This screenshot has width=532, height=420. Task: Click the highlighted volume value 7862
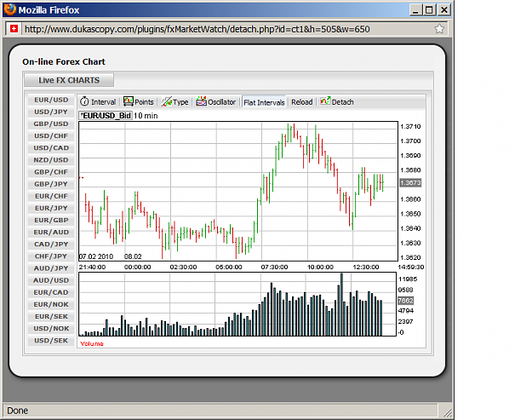405,301
